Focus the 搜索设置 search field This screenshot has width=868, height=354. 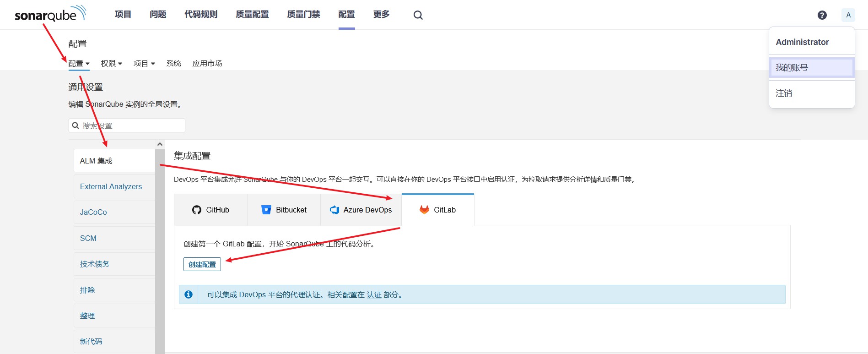(x=127, y=125)
